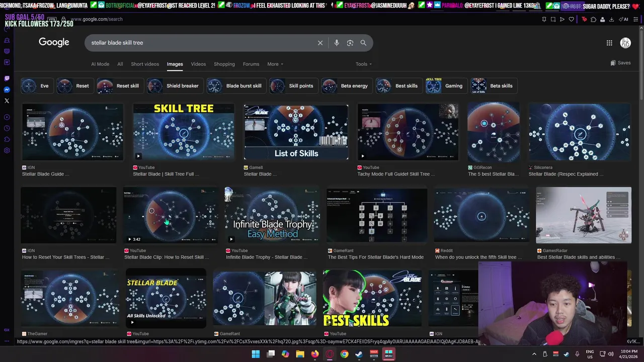Open the Google account avatar
Viewport: 644px width, 362px height.
pos(625,43)
